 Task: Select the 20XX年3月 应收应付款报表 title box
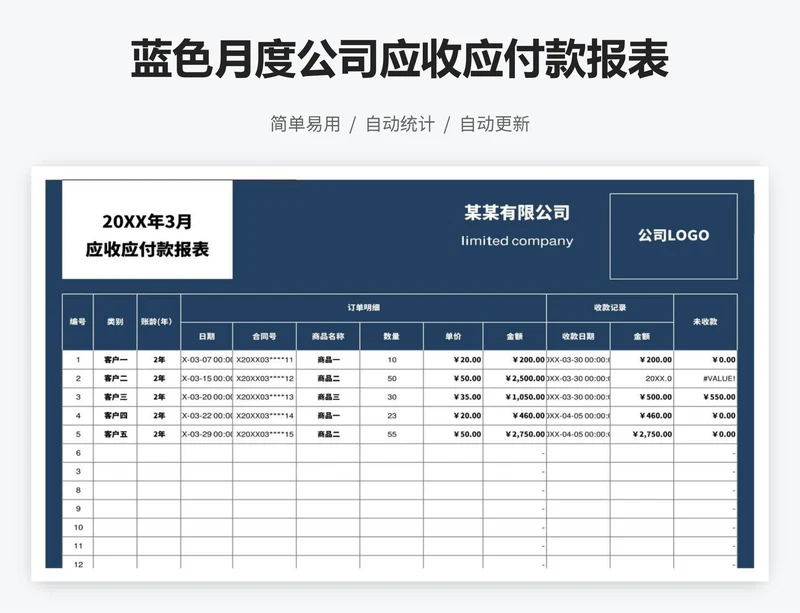click(147, 230)
